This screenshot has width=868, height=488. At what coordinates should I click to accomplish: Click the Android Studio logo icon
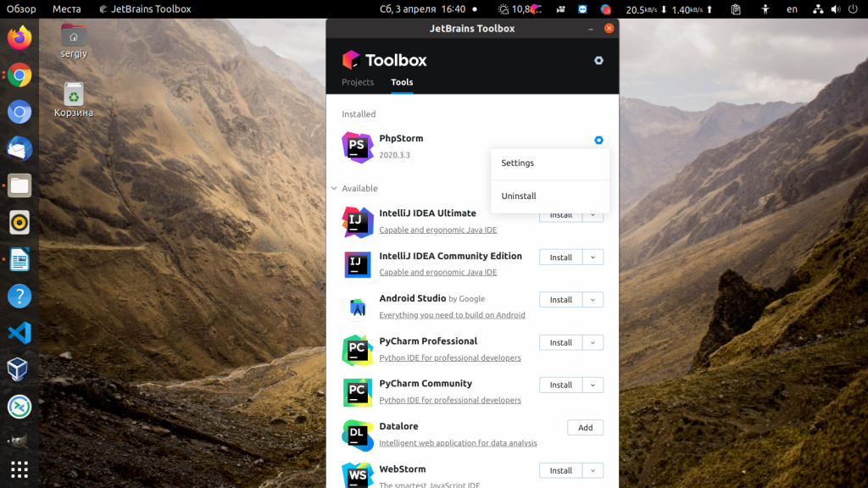click(x=357, y=308)
